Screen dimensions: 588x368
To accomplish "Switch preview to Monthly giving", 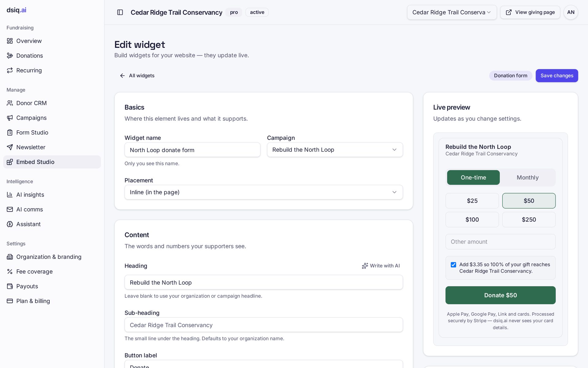I will (x=527, y=178).
